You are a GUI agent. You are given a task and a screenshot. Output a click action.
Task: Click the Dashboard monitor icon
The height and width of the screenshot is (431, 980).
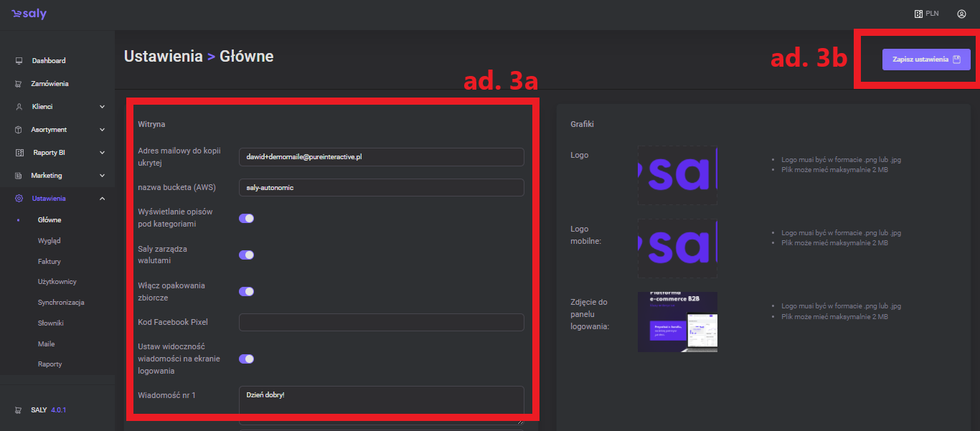[19, 61]
